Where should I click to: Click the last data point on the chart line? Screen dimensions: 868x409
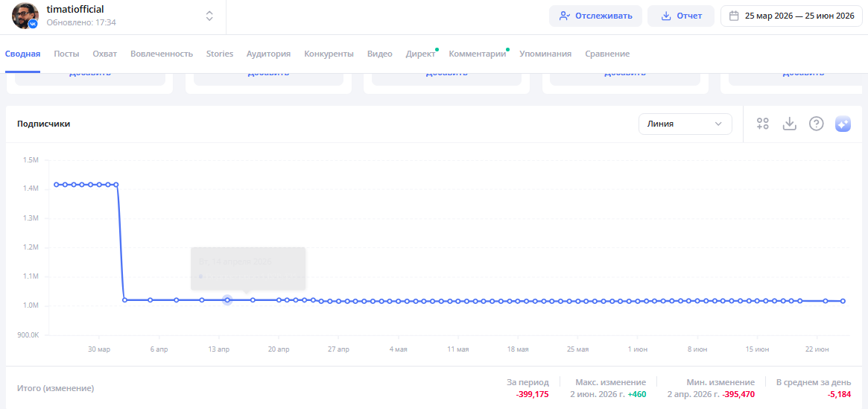pyautogui.click(x=843, y=301)
